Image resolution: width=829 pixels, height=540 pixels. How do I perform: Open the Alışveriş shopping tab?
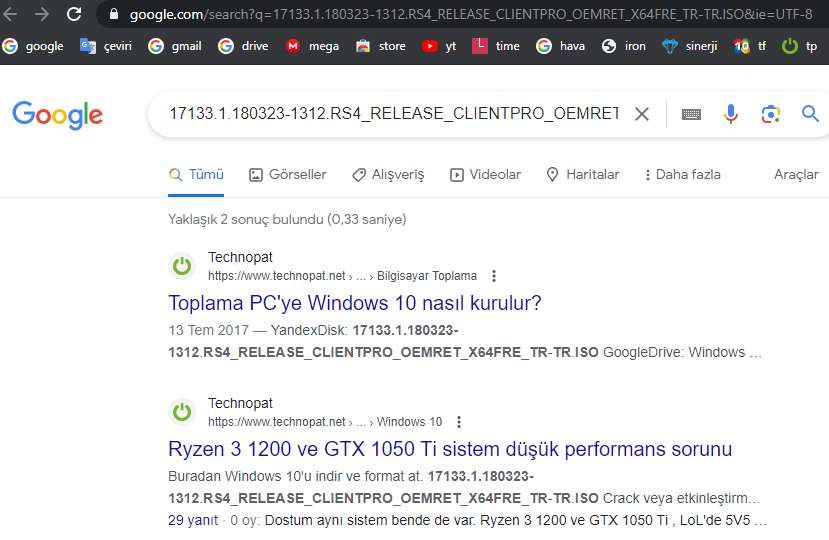coord(388,175)
